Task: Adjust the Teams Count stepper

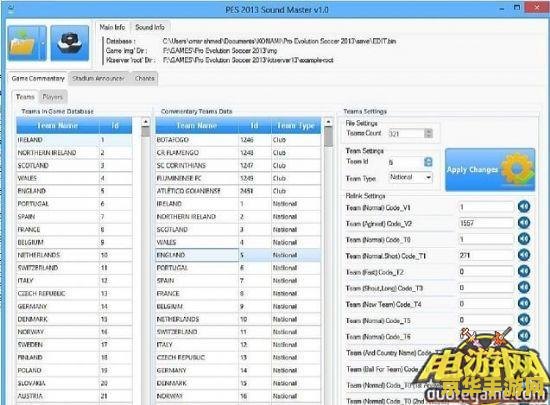Action: [428, 133]
